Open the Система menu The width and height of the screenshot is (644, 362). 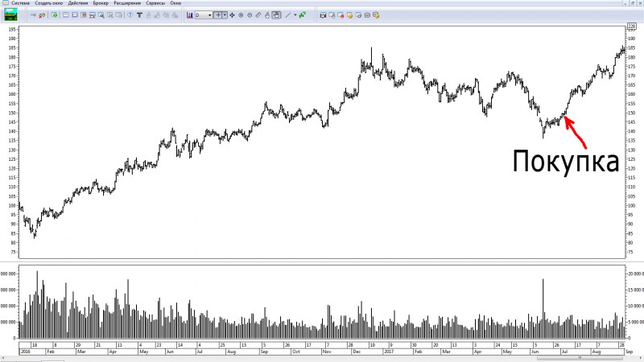coord(20,3)
